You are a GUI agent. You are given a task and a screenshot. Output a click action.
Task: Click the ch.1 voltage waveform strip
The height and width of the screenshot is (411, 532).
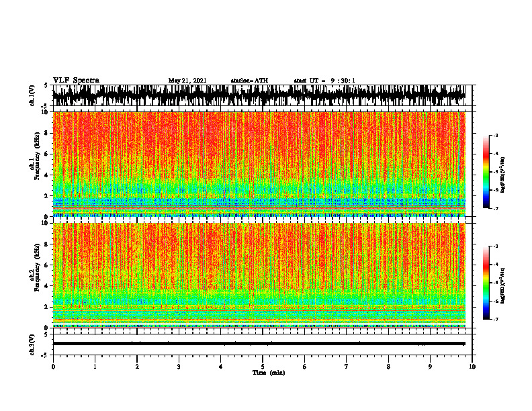[259, 95]
